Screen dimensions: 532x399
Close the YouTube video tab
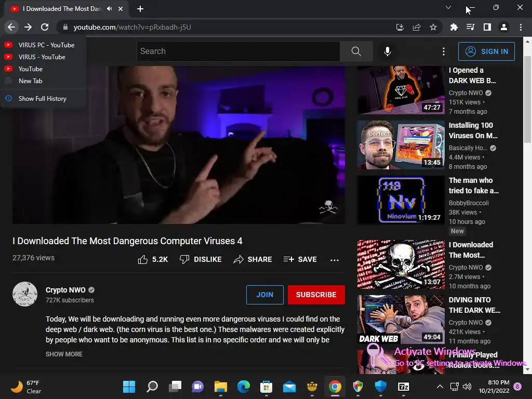(121, 9)
